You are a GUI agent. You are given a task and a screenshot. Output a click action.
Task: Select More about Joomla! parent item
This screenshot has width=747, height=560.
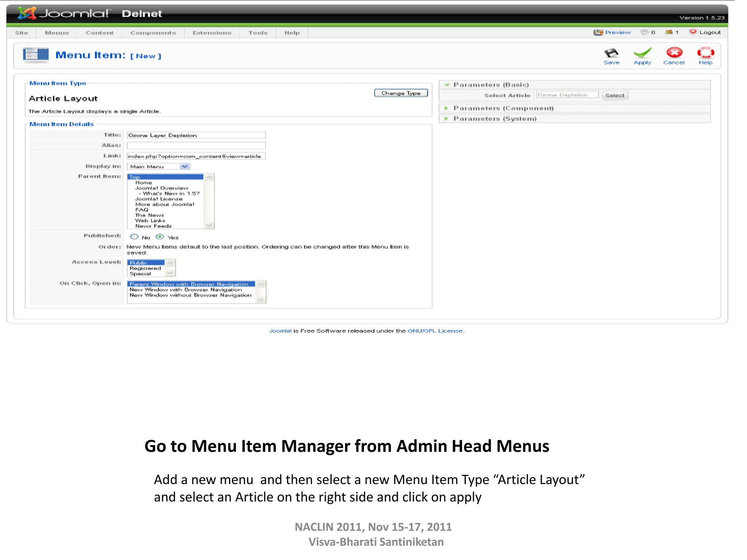[165, 204]
